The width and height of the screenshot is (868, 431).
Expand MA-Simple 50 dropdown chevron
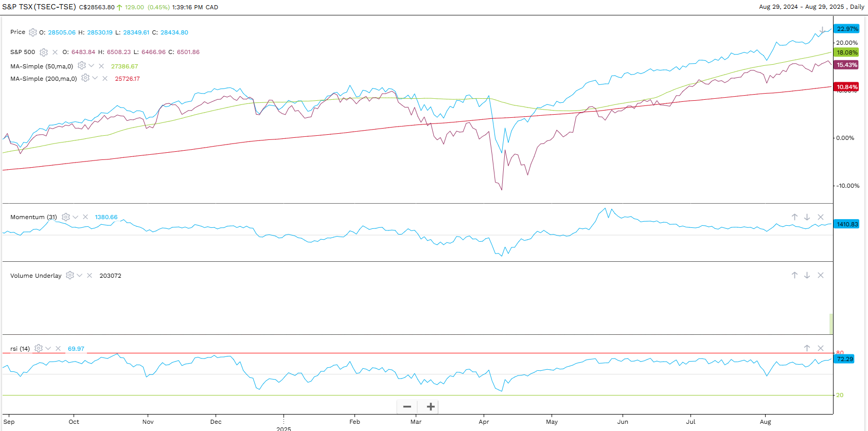click(x=92, y=66)
